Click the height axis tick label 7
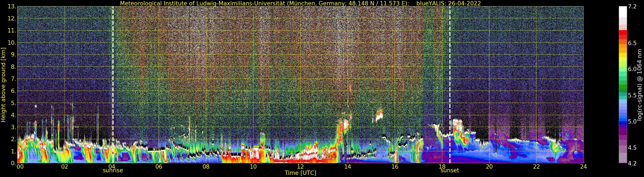The image size is (644, 177). point(14,79)
